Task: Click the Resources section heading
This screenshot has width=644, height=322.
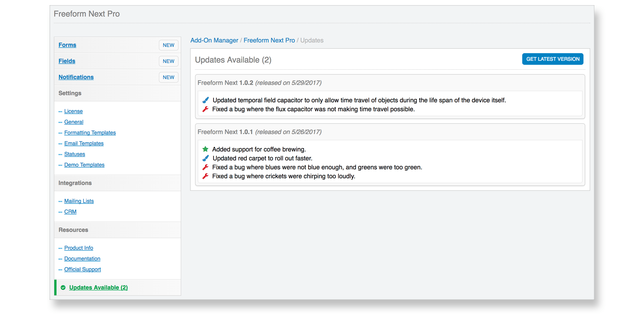Action: coord(73,230)
